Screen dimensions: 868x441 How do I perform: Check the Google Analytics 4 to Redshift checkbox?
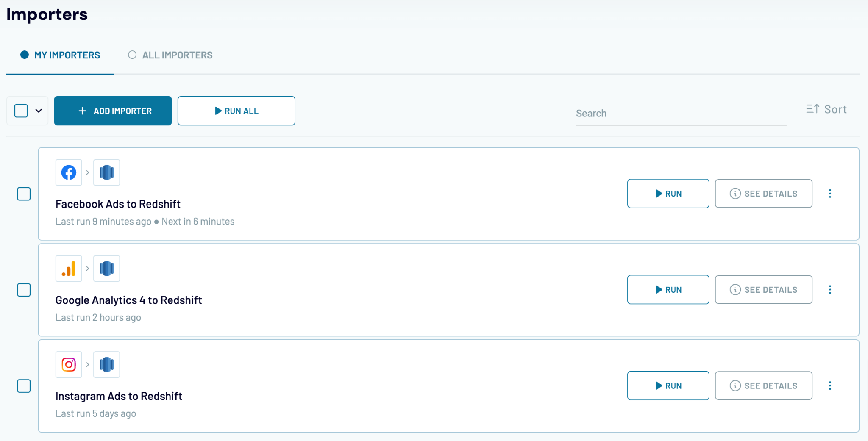click(x=24, y=290)
